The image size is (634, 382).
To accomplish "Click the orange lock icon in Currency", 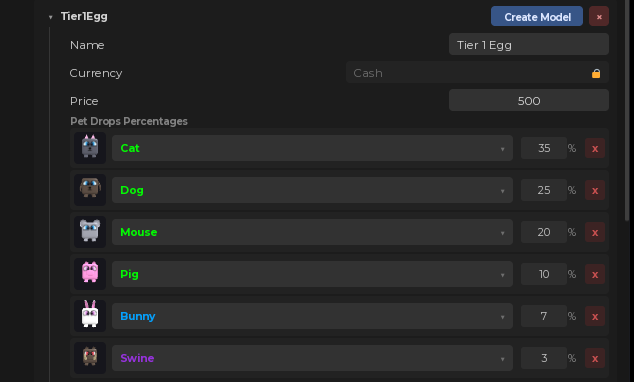I will (596, 73).
